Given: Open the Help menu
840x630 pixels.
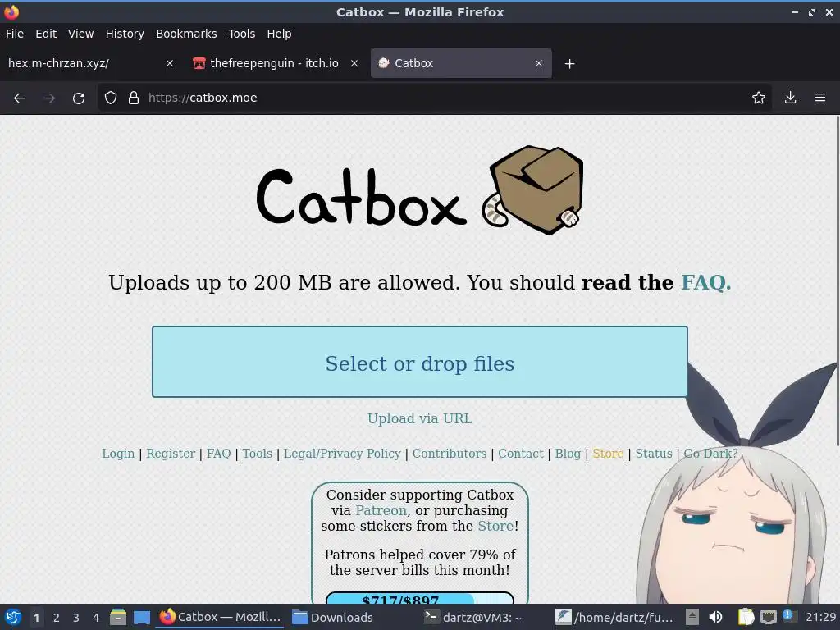Looking at the screenshot, I should pos(279,34).
